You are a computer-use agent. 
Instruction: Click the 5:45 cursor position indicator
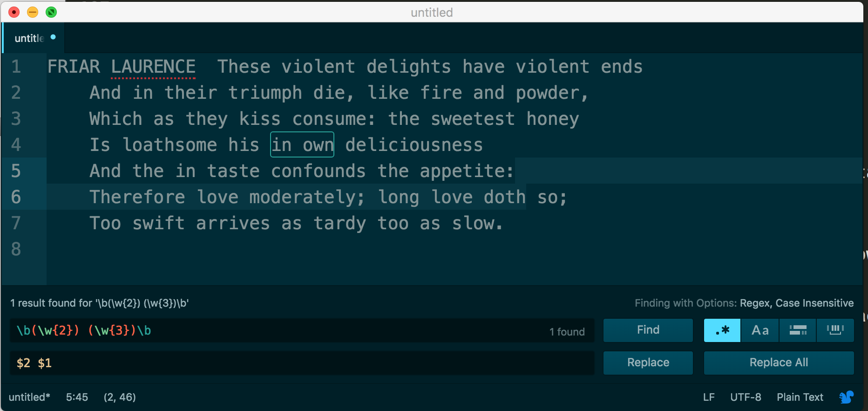[x=77, y=397]
